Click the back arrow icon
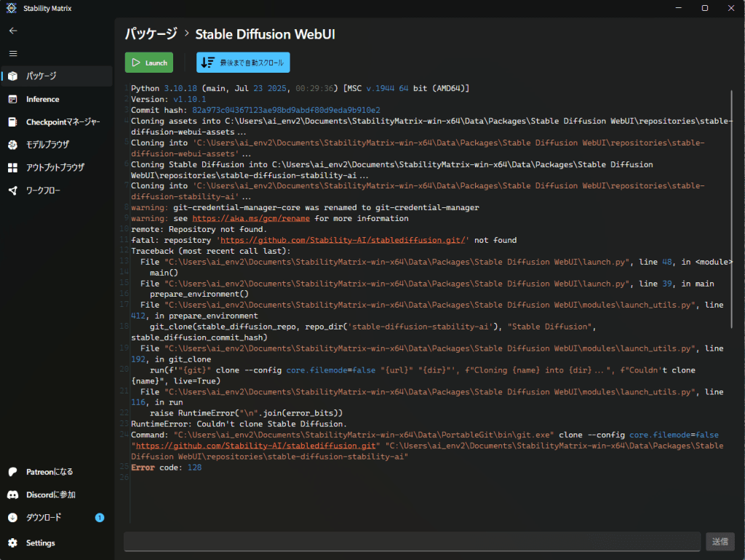 (13, 31)
